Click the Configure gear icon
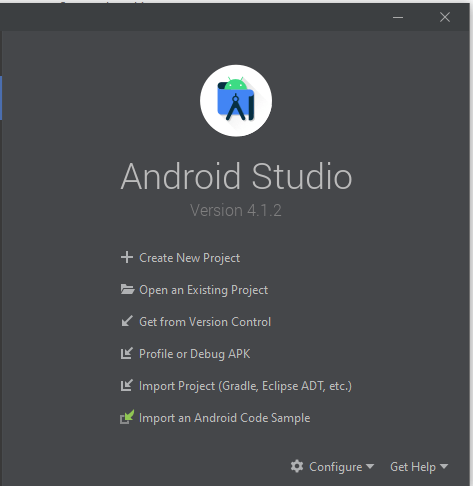The height and width of the screenshot is (486, 473). click(297, 466)
